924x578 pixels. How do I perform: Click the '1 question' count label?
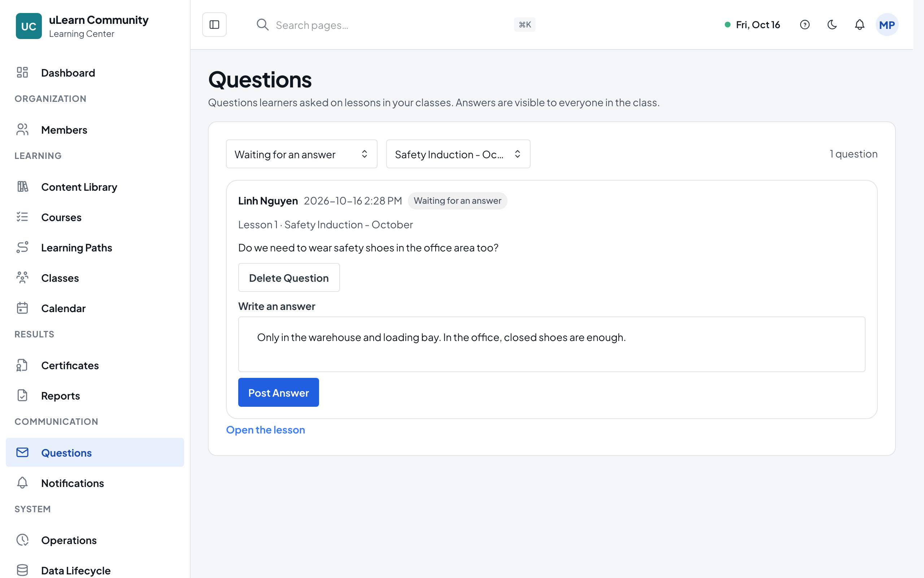point(853,154)
